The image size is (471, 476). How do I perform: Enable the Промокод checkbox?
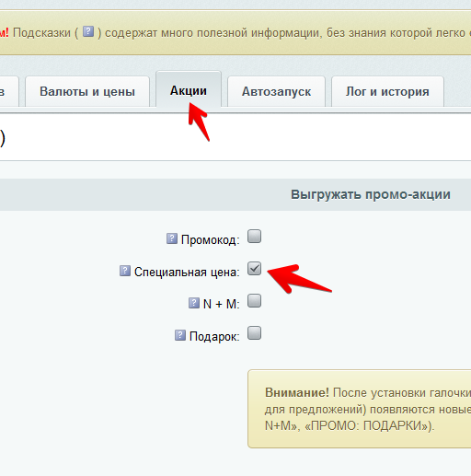[x=254, y=237]
